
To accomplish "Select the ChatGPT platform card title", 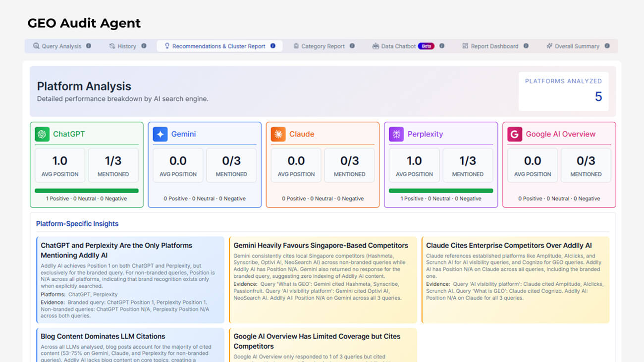I will [x=69, y=134].
